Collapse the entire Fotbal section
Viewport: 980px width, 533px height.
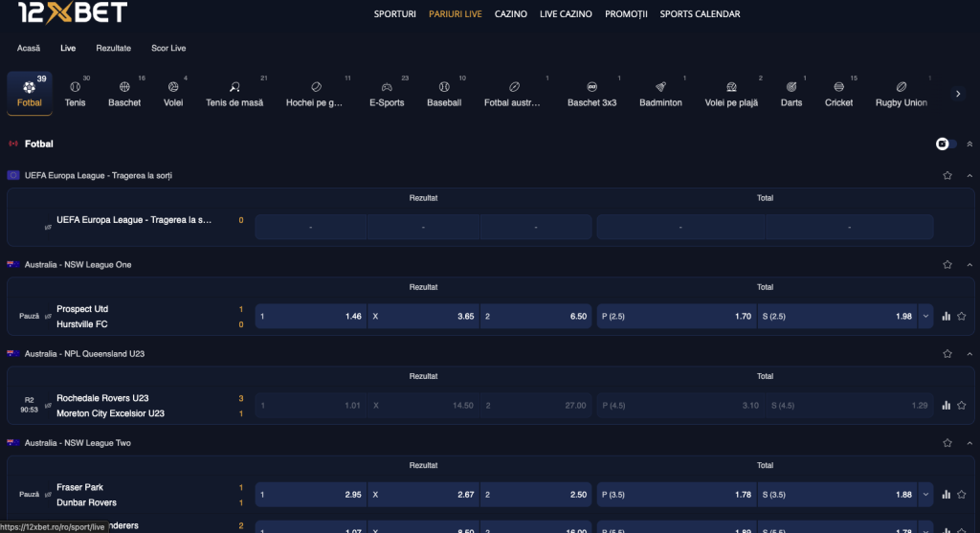969,144
